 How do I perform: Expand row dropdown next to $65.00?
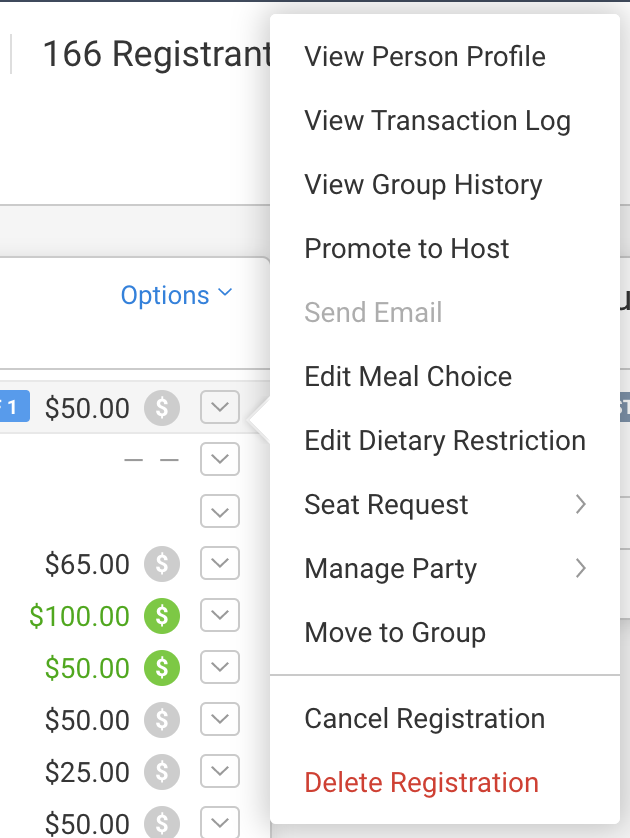[220, 564]
